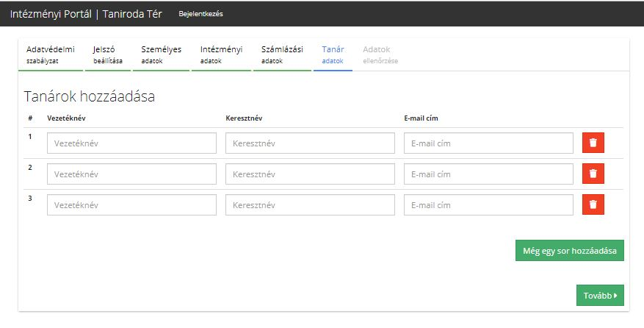Click the Intézményi Portál | Taniroda Tér title

86,14
